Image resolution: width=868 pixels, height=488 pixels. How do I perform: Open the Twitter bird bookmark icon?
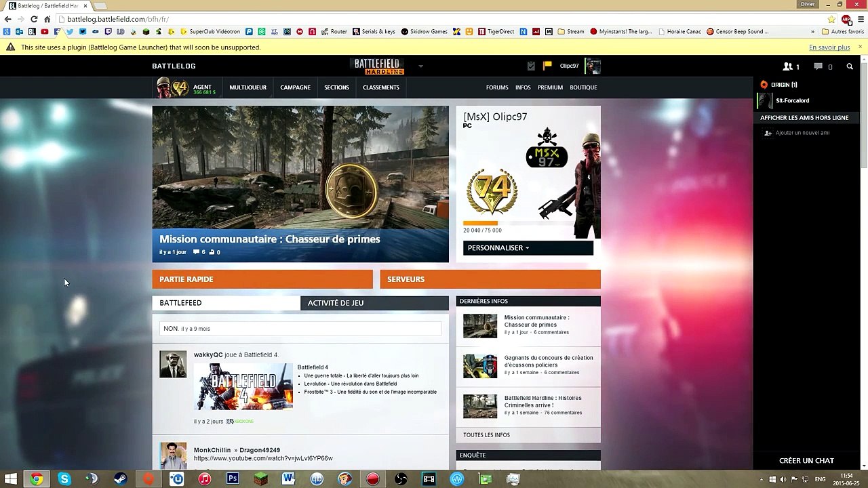(70, 31)
